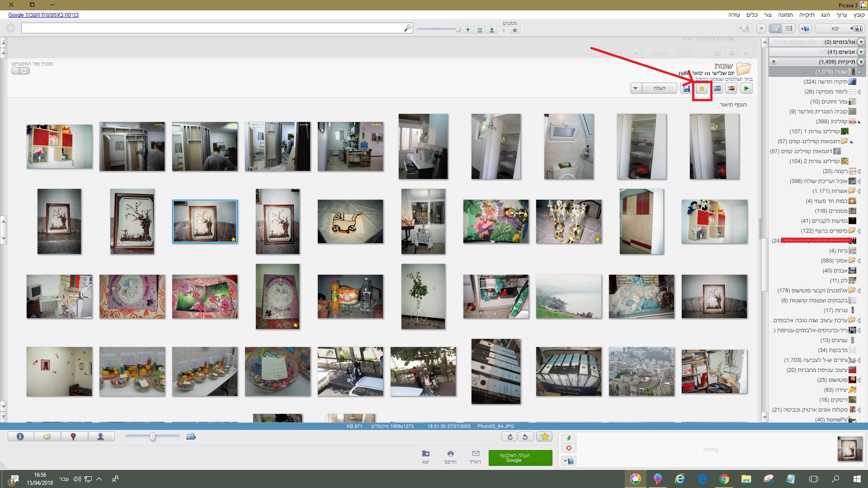Open the upload button dropdown arrow

pos(636,89)
